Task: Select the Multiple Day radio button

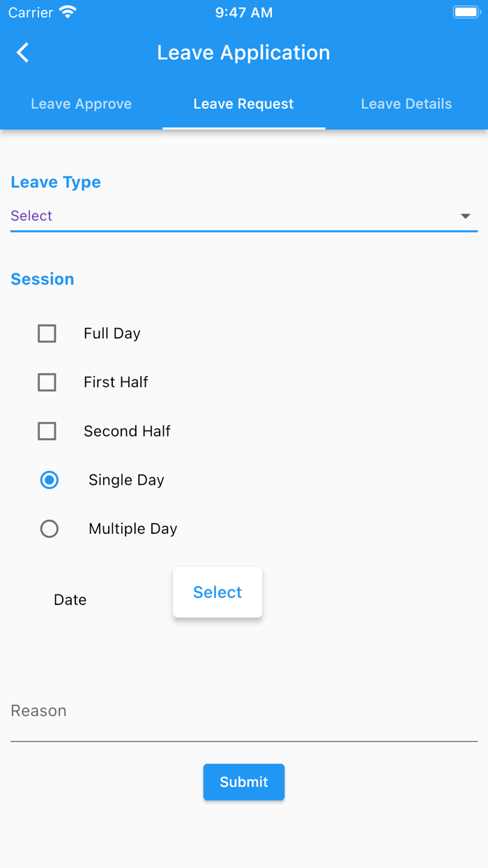Action: tap(49, 529)
